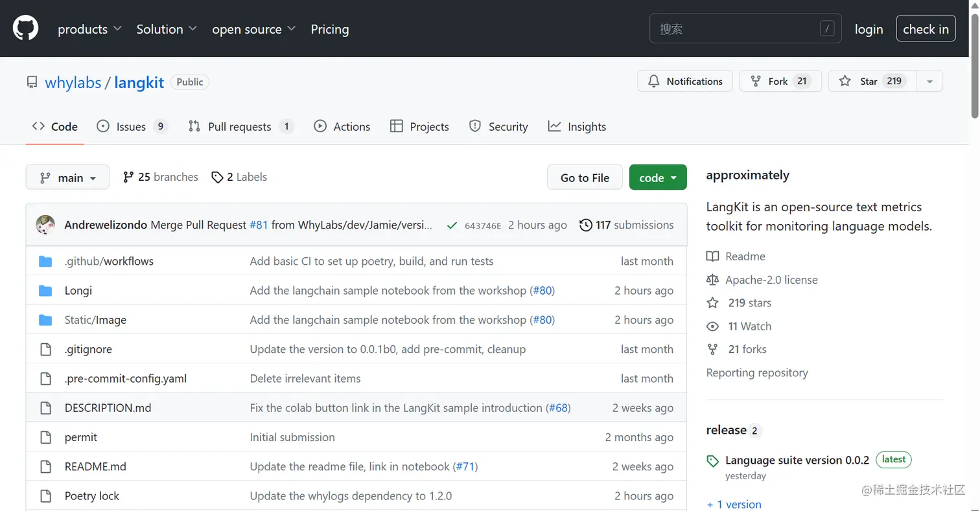Click the history clock icon beside 117 submissions

coord(585,225)
